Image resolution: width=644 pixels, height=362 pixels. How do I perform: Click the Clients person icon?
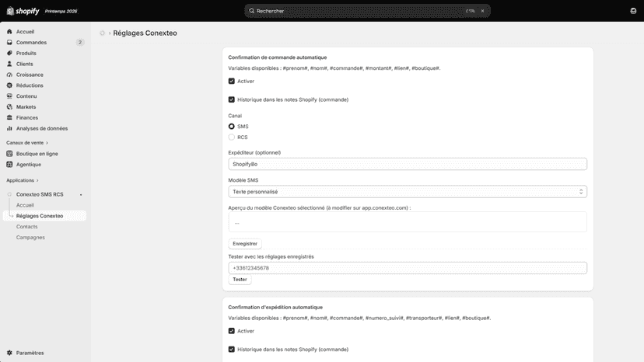pyautogui.click(x=9, y=64)
